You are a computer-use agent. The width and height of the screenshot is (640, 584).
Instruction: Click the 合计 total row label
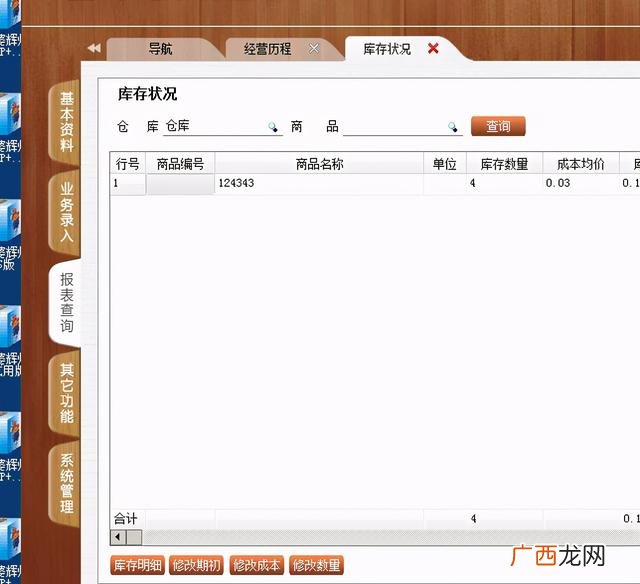pos(126,519)
